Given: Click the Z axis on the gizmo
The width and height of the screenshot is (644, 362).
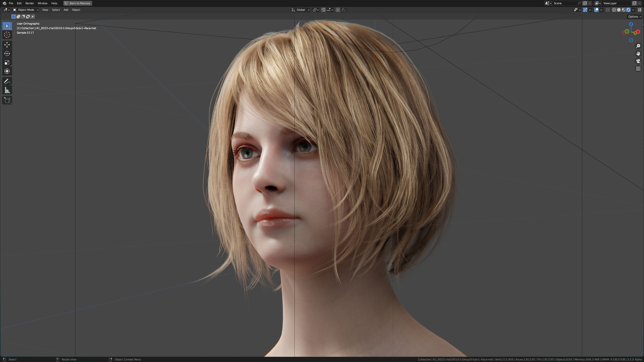Looking at the screenshot, I should pyautogui.click(x=631, y=24).
